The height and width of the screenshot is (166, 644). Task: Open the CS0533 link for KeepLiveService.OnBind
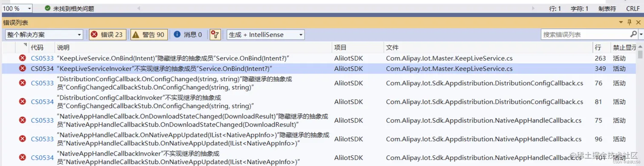[42, 58]
